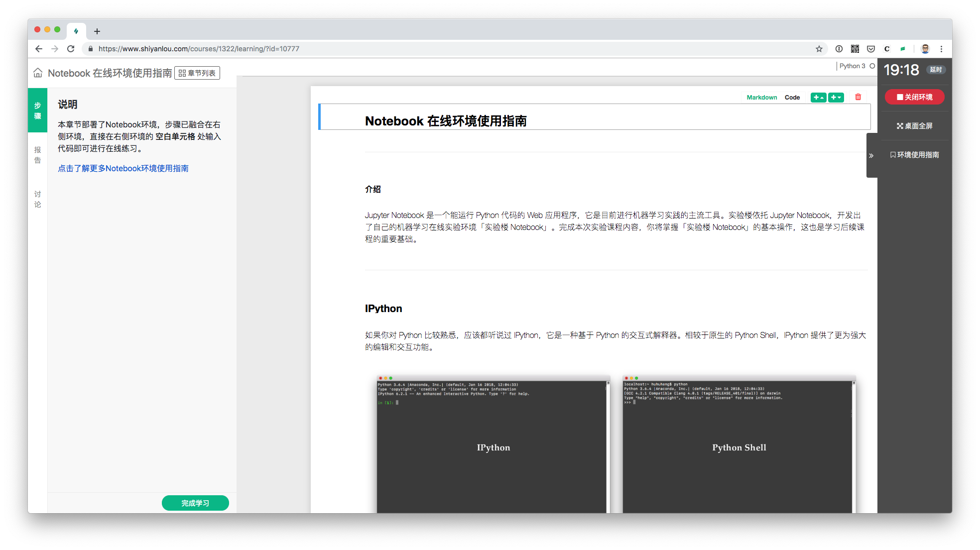
Task: Click the home icon beside Notebook title
Action: [38, 73]
